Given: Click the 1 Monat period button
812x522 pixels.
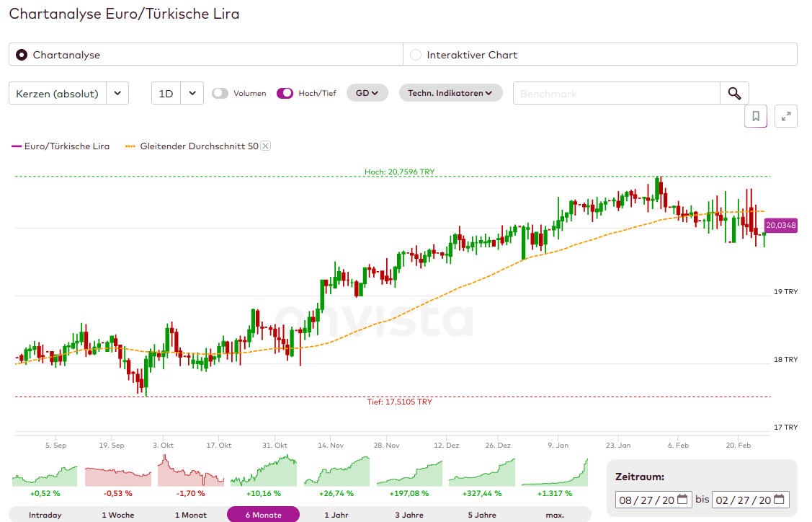Looking at the screenshot, I should coord(190,515).
